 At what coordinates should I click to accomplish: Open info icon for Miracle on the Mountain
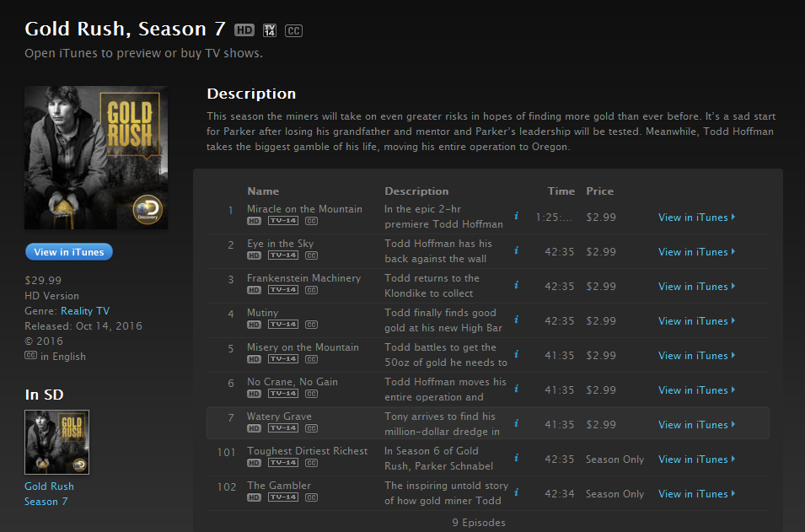[517, 216]
